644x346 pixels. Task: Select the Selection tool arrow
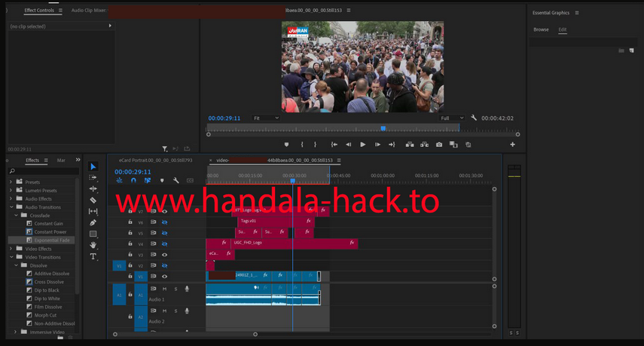pyautogui.click(x=93, y=167)
